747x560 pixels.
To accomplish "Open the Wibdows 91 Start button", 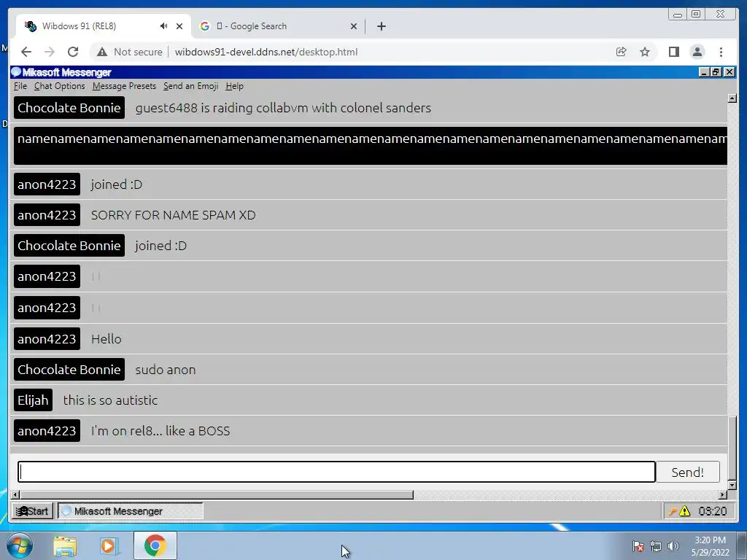I will [x=32, y=511].
